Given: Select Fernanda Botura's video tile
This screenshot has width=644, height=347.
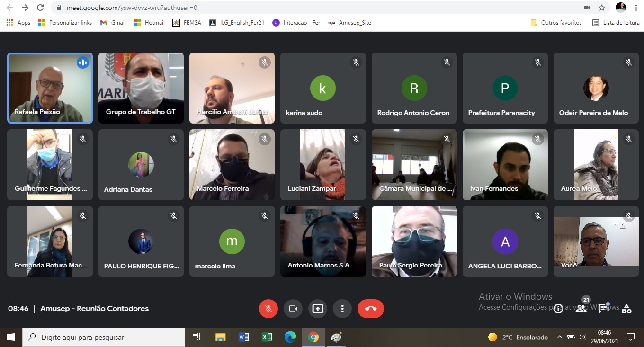Looking at the screenshot, I should (50, 241).
